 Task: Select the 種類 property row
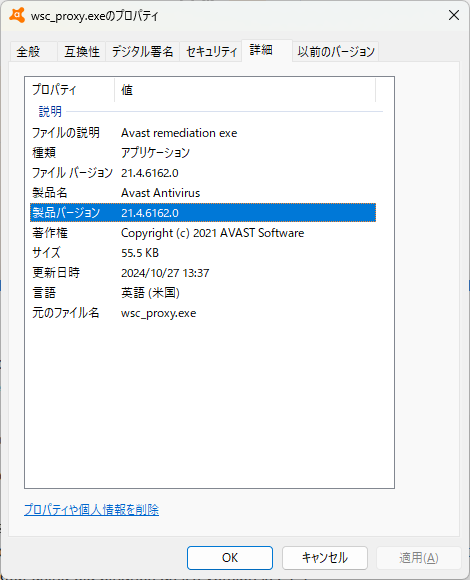tap(203, 153)
